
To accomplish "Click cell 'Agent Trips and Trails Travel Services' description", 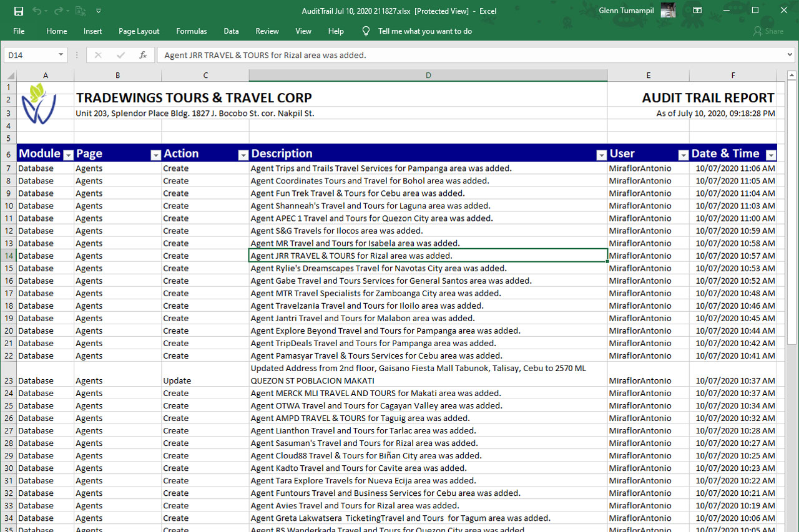I will [x=428, y=168].
